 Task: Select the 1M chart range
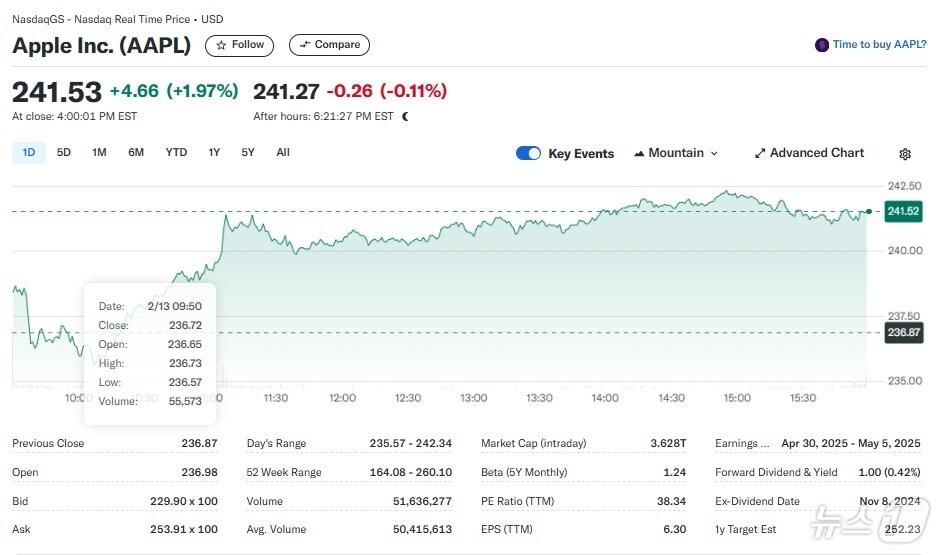click(x=99, y=152)
